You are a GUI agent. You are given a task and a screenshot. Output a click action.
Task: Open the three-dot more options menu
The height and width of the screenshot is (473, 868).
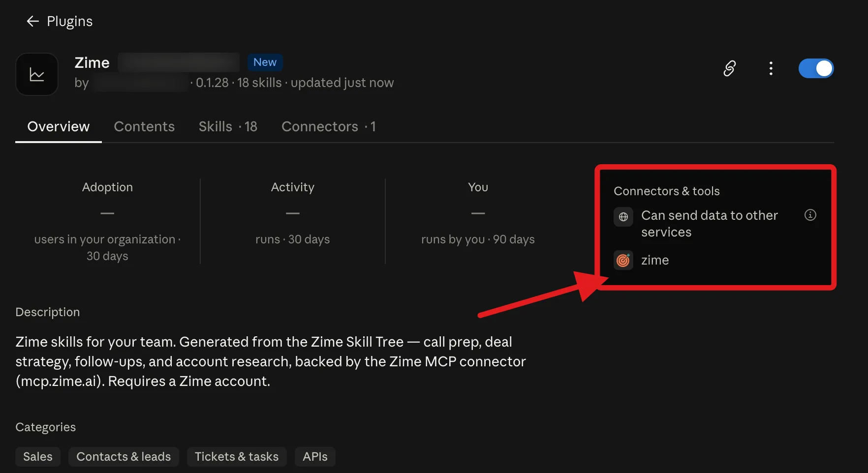[x=771, y=68]
